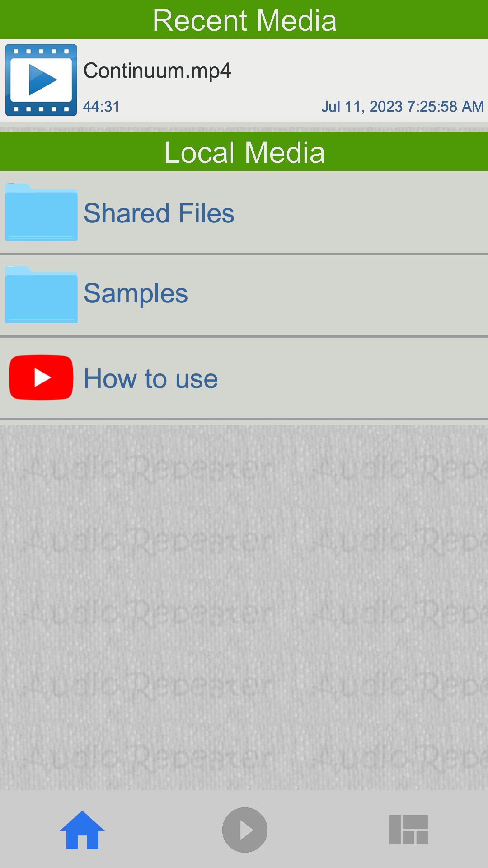Viewport: 488px width, 868px height.
Task: Switch to the grid layout tab icon
Action: (x=408, y=830)
